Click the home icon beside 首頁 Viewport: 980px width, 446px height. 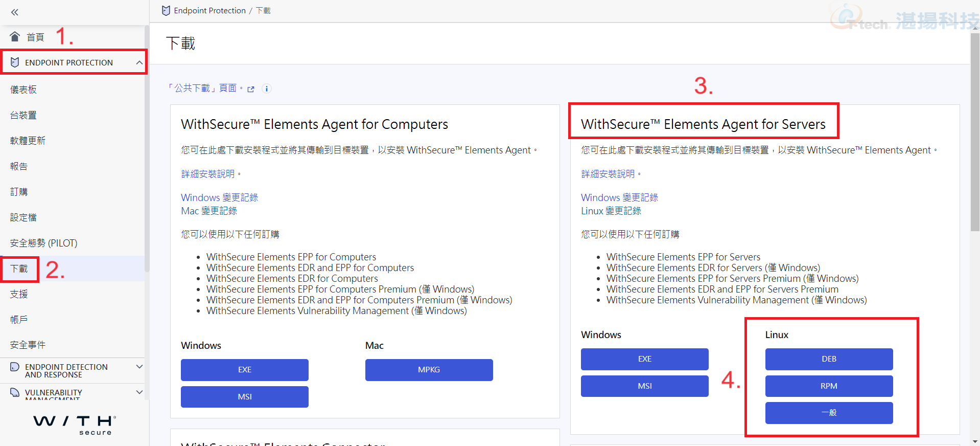(15, 37)
